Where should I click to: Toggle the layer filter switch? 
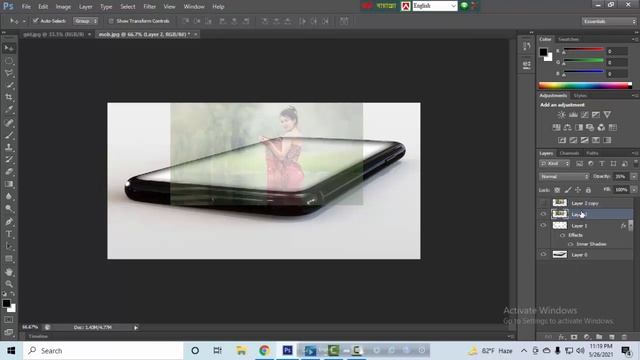coord(636,163)
